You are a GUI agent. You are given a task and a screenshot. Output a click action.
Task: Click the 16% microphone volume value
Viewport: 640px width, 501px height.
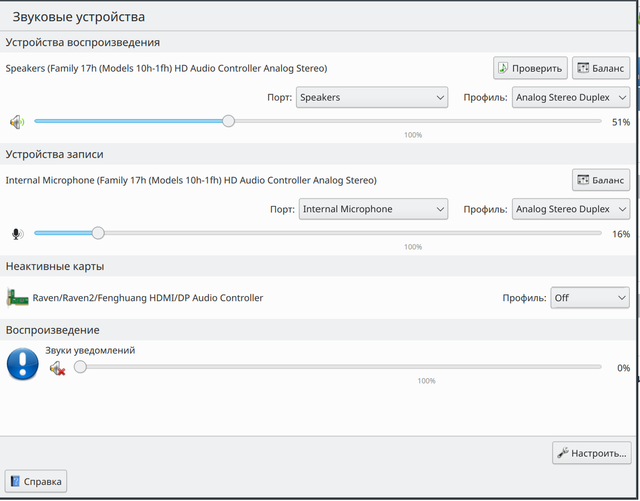point(621,234)
